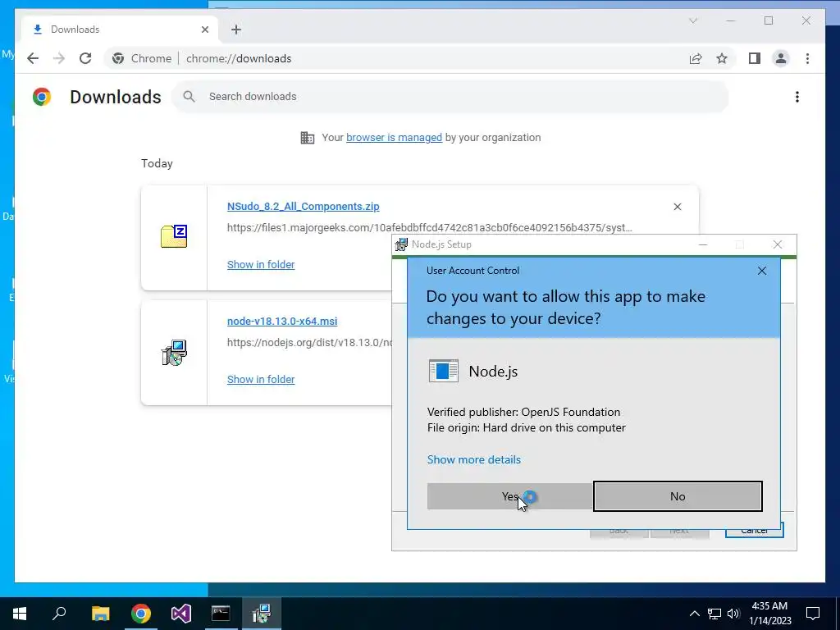Click the Node.js app icon in UAC prompt
Screen dimensions: 840x630
pos(444,371)
